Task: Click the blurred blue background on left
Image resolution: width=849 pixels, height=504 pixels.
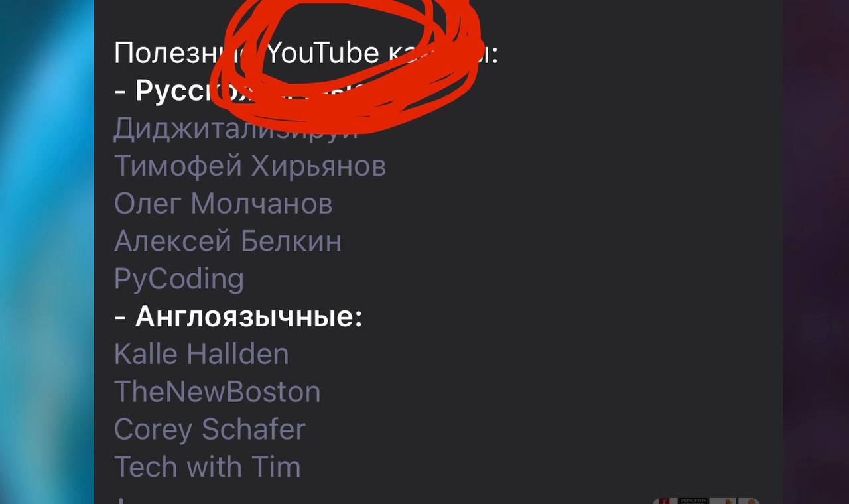Action: (46, 252)
